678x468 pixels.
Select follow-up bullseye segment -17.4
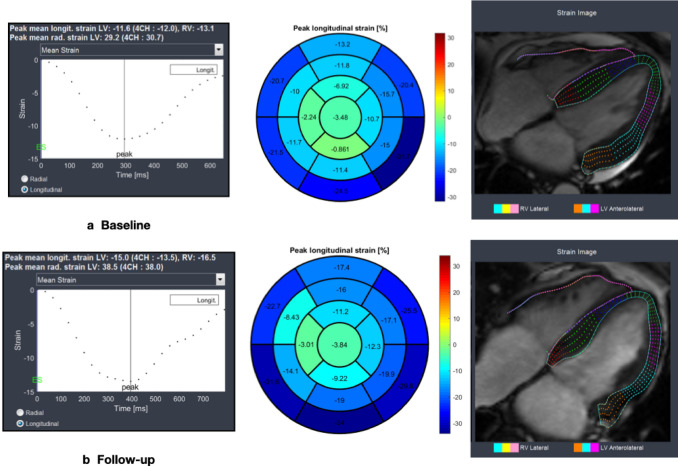click(x=342, y=268)
